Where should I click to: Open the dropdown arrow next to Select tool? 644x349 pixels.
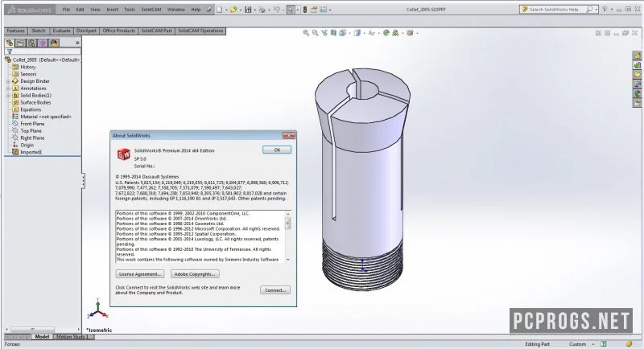coord(298,10)
